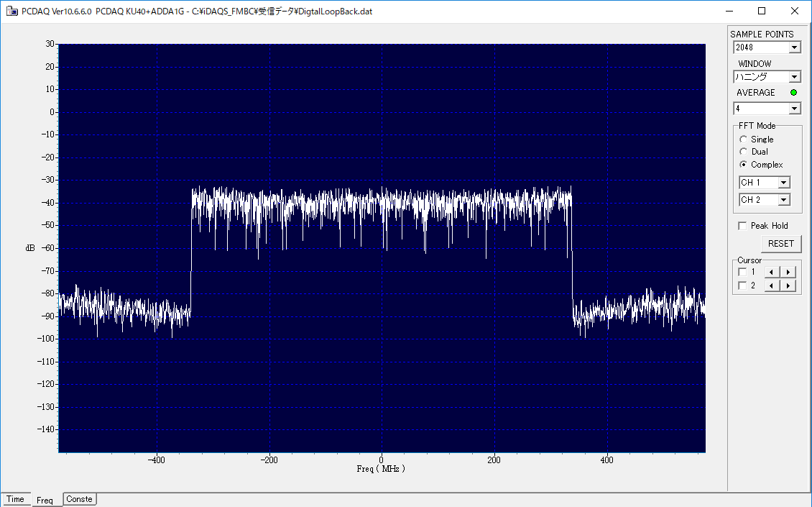
Task: Move Cursor 1 left with arrow button
Action: click(772, 272)
